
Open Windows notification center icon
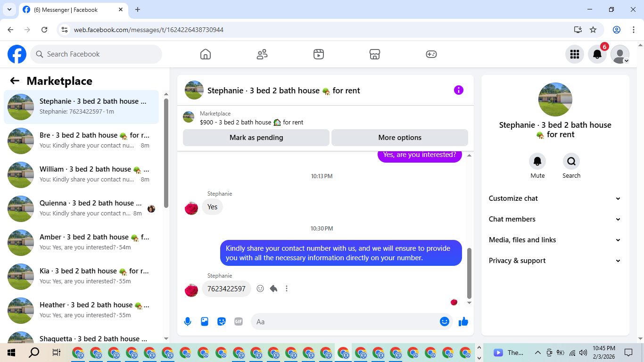pos(628,353)
